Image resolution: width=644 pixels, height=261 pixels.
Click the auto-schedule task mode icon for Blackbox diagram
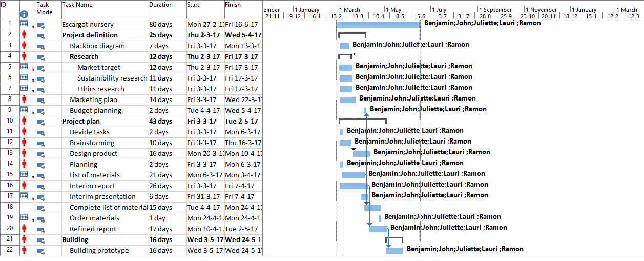click(x=41, y=46)
